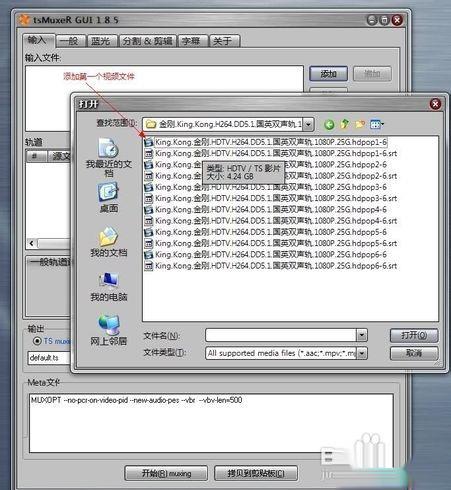Click video file icon of hdpop5-6
The width and height of the screenshot is (451, 490).
(149, 232)
